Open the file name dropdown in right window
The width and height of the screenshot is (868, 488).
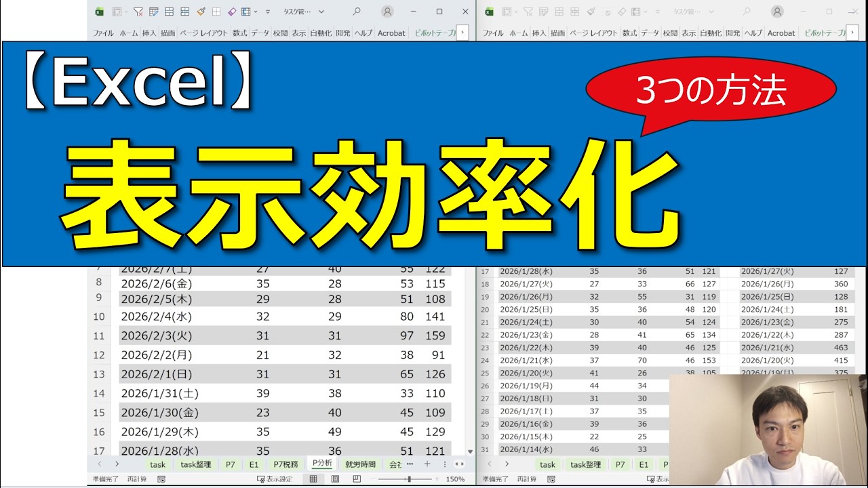pos(711,12)
